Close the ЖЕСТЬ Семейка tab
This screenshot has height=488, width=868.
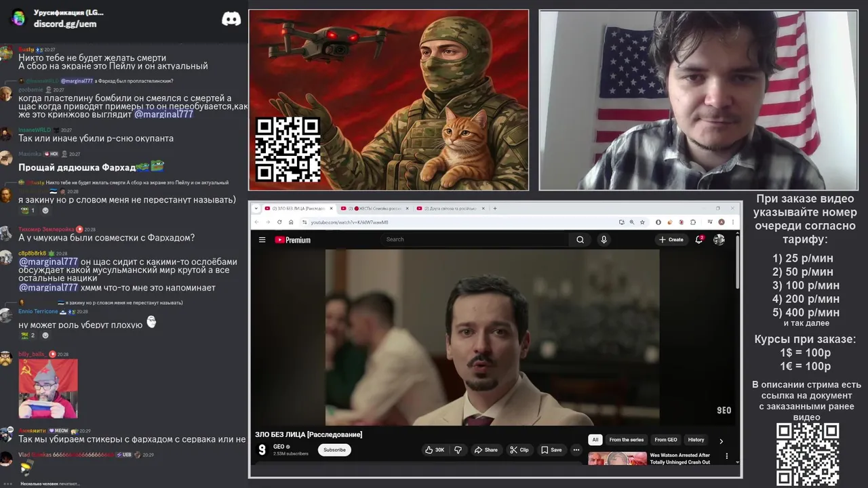[407, 208]
